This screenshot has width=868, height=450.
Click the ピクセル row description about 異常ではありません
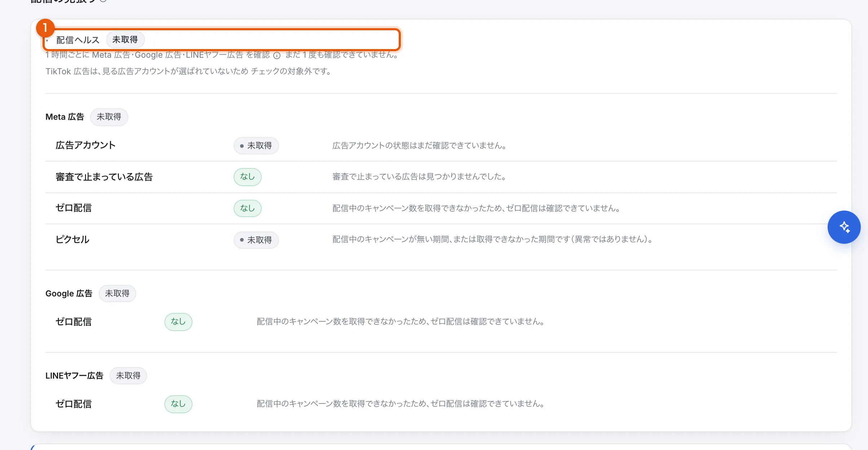point(493,239)
